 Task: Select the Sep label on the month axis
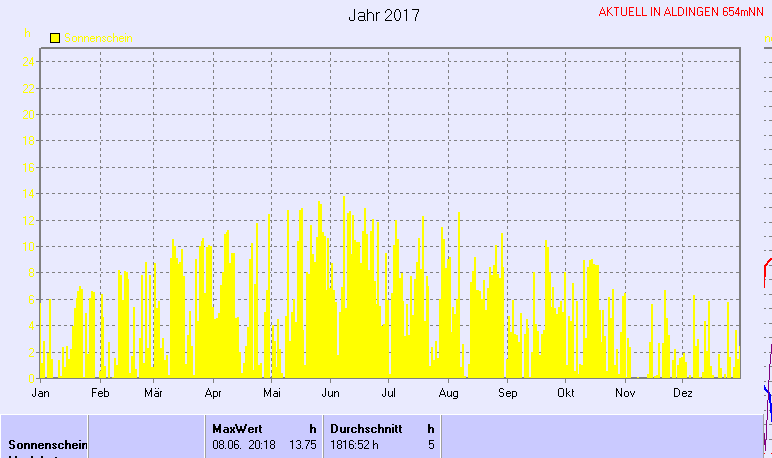pyautogui.click(x=508, y=394)
